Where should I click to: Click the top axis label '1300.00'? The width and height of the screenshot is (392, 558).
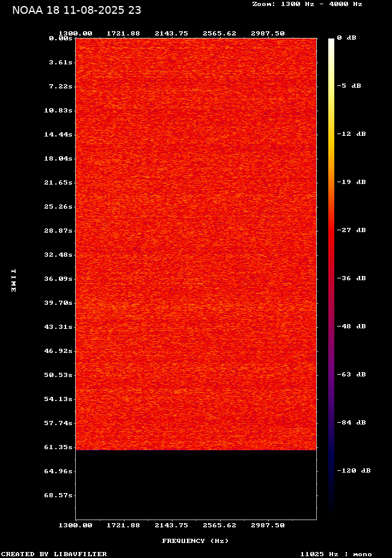point(75,34)
